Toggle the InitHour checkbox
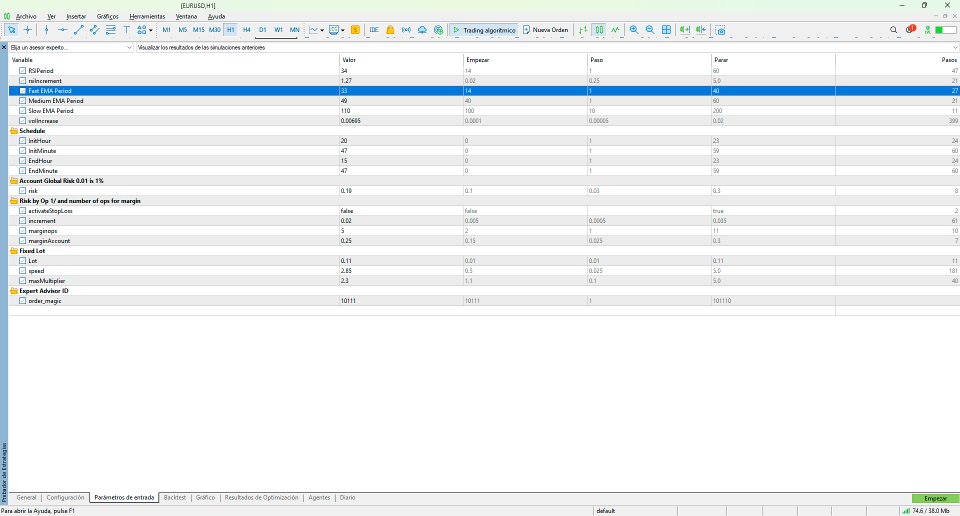Viewport: 960px width, 516px height. tap(23, 141)
